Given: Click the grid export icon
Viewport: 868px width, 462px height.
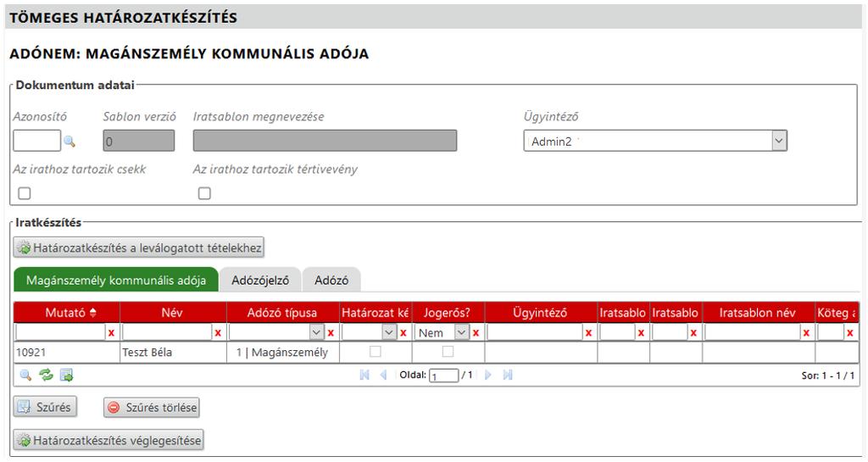Looking at the screenshot, I should [x=66, y=375].
